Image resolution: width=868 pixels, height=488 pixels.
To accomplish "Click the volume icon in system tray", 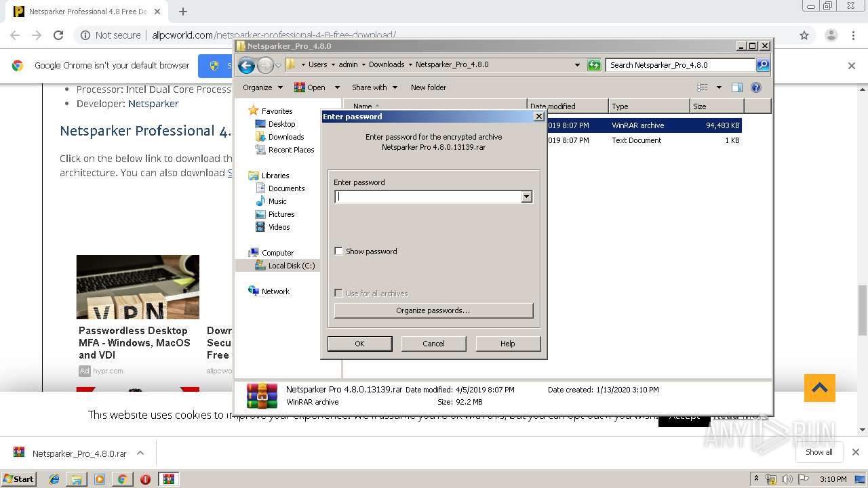I will 787,479.
